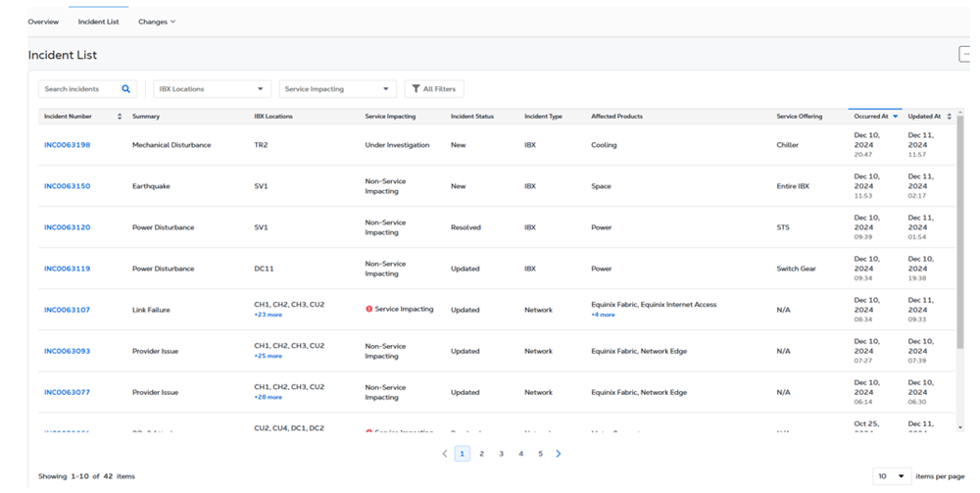Switch to Overview tab
The width and height of the screenshot is (980, 493).
(43, 22)
